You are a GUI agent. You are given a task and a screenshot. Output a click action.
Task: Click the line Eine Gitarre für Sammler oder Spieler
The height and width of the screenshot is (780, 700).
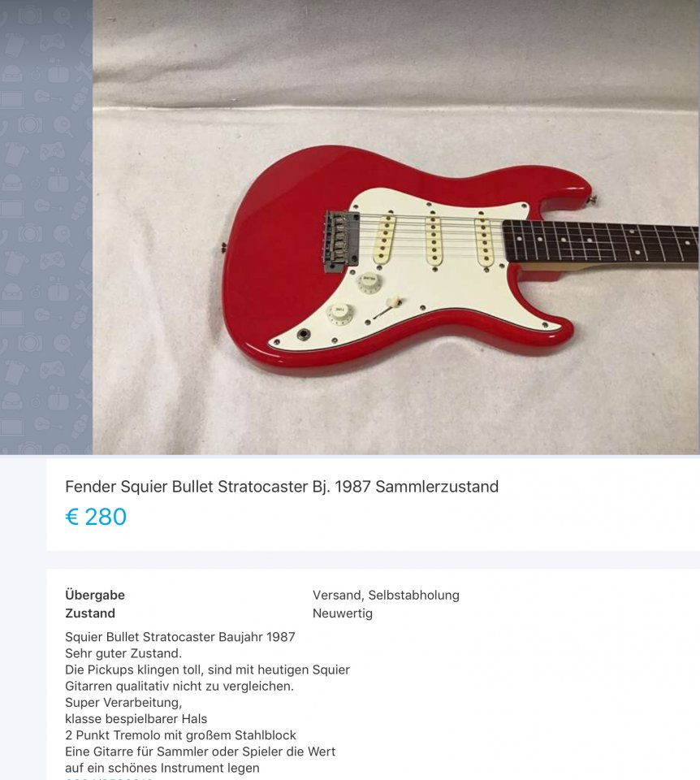[x=200, y=751]
